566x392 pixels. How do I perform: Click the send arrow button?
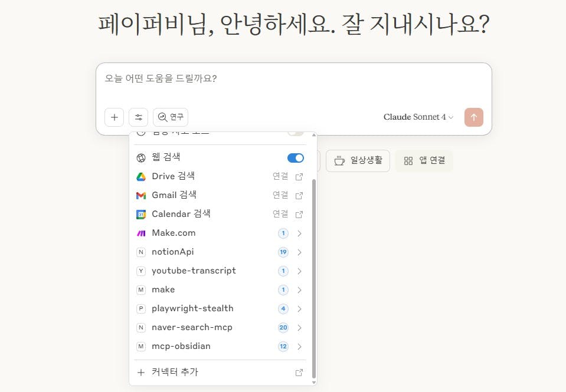click(x=473, y=117)
